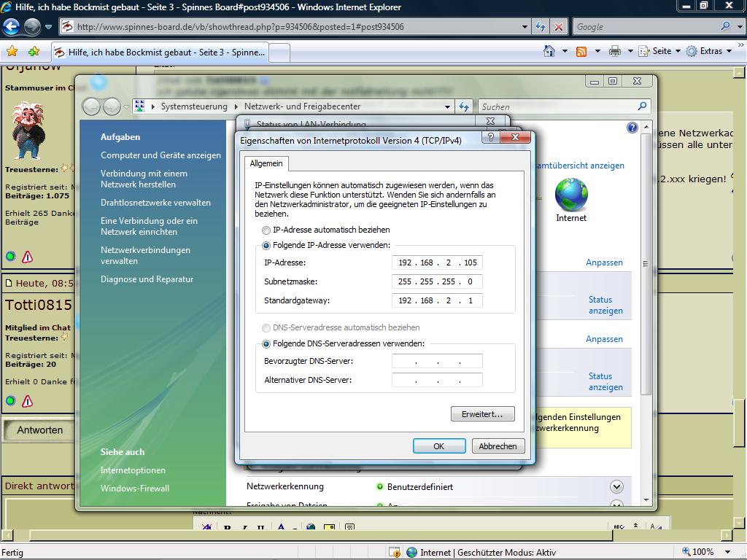
Task: Click the IE Home icon
Action: [549, 51]
